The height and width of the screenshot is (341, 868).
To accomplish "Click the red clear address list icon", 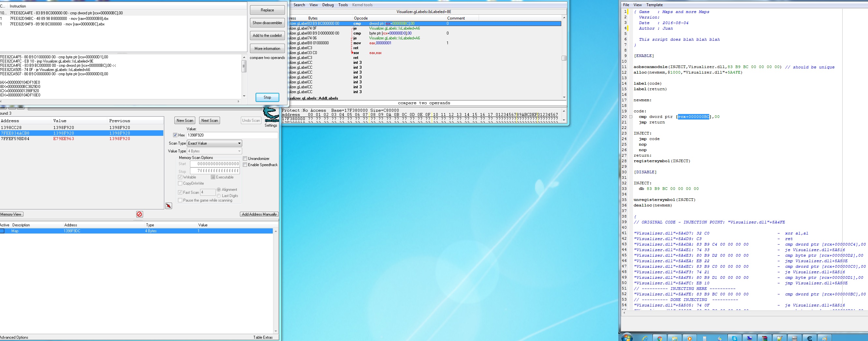I will 140,214.
